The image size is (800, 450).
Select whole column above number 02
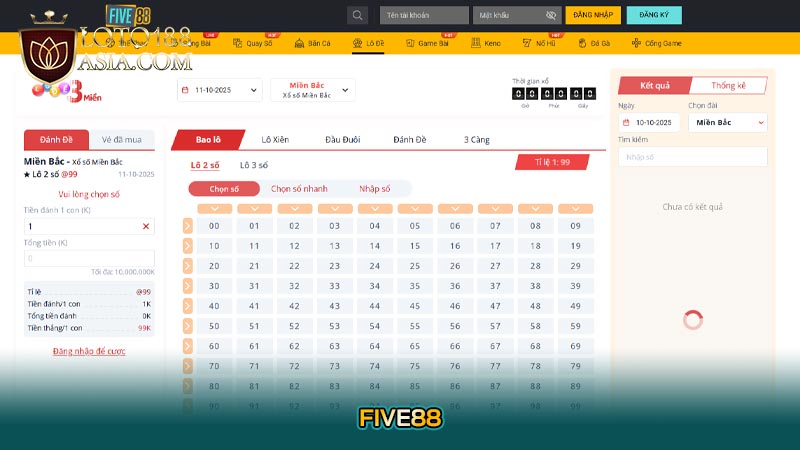[294, 209]
